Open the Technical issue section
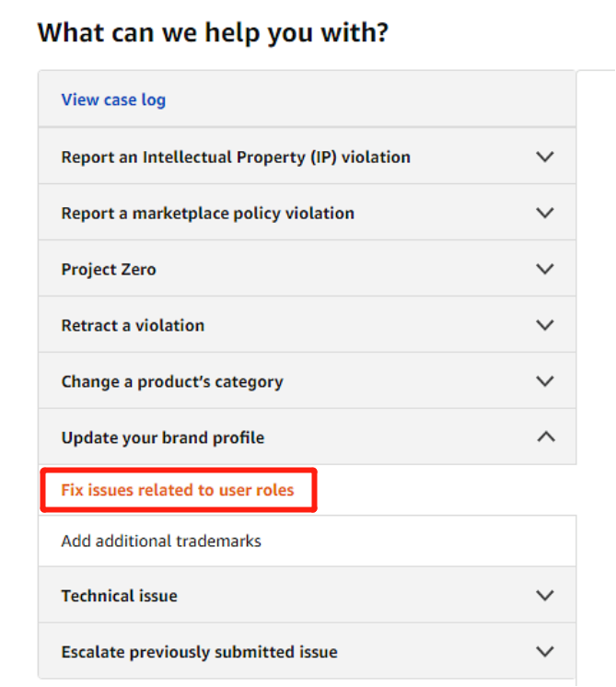 click(308, 595)
